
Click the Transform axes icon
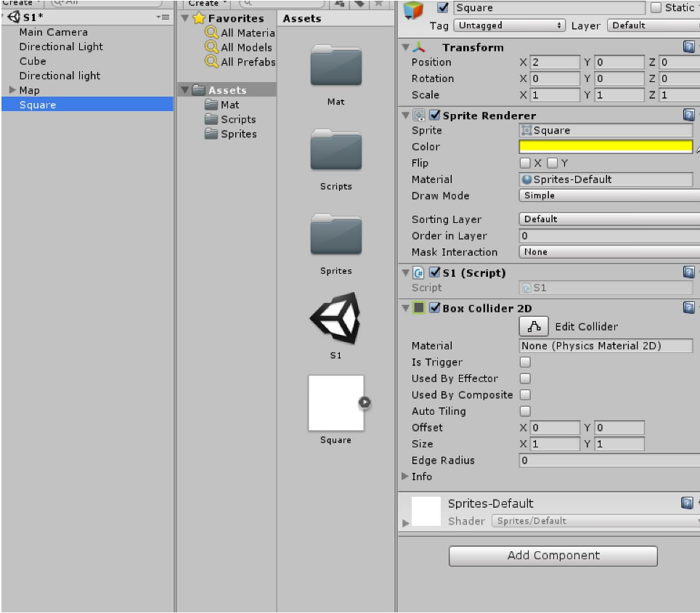(419, 47)
